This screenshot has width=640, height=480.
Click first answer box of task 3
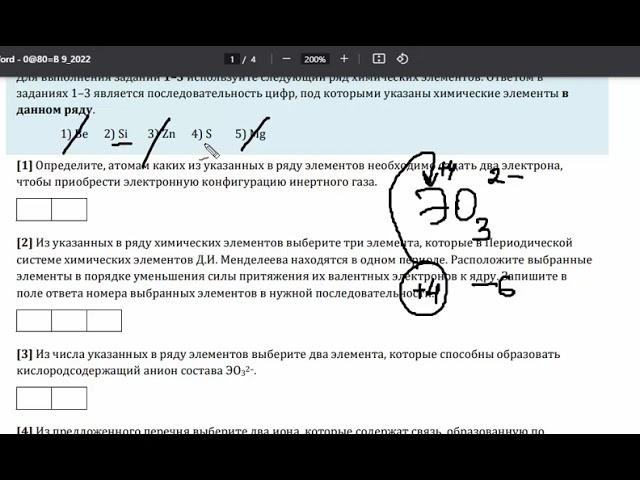[x=34, y=398]
